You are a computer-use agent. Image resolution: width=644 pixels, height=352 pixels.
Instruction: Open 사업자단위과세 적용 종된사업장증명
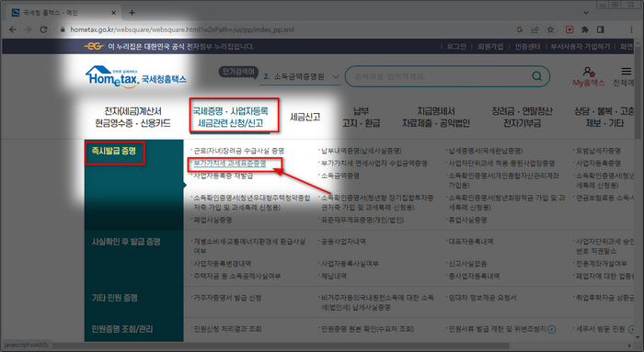click(x=501, y=164)
